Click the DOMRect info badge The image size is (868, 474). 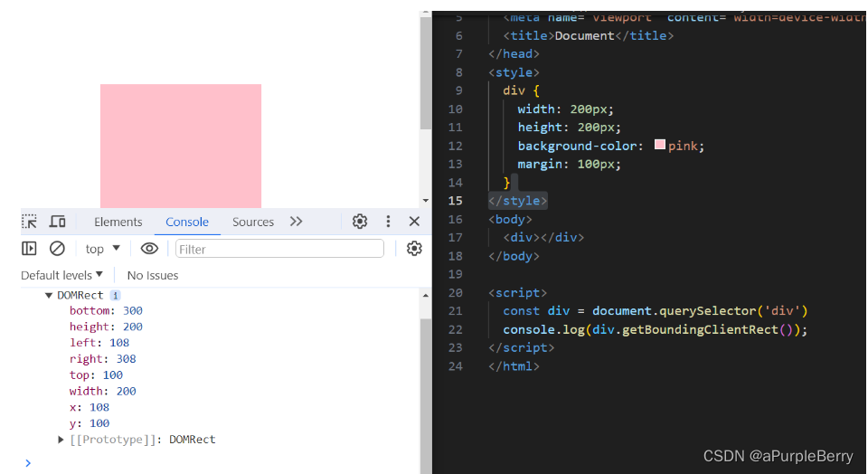click(115, 296)
